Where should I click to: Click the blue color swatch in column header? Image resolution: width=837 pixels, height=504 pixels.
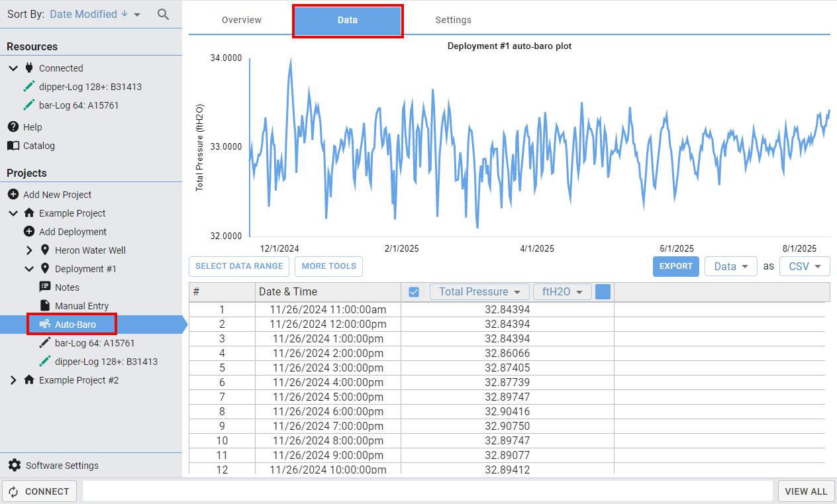point(603,292)
